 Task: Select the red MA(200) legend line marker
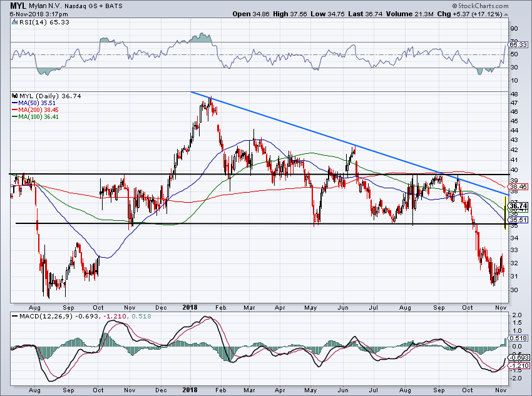15,110
